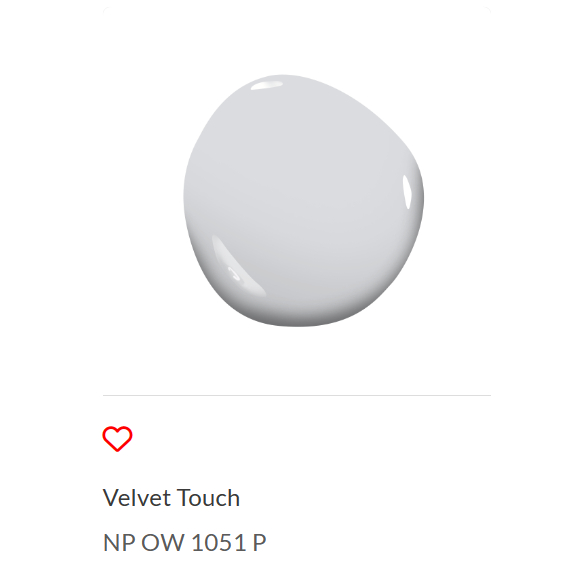Viewport: 588px width, 588px height.
Task: Click the center of the grey paint drop
Action: (x=303, y=201)
